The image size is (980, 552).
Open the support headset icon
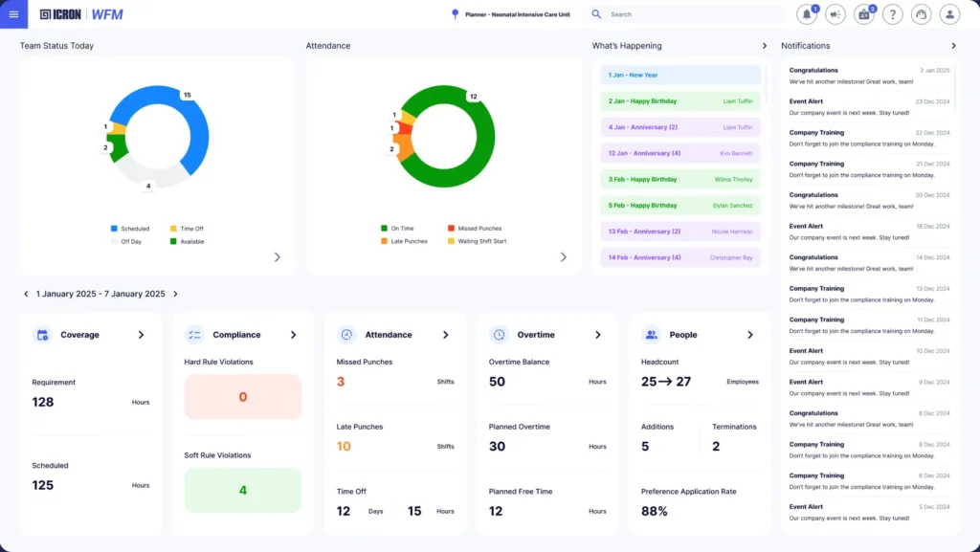[922, 14]
